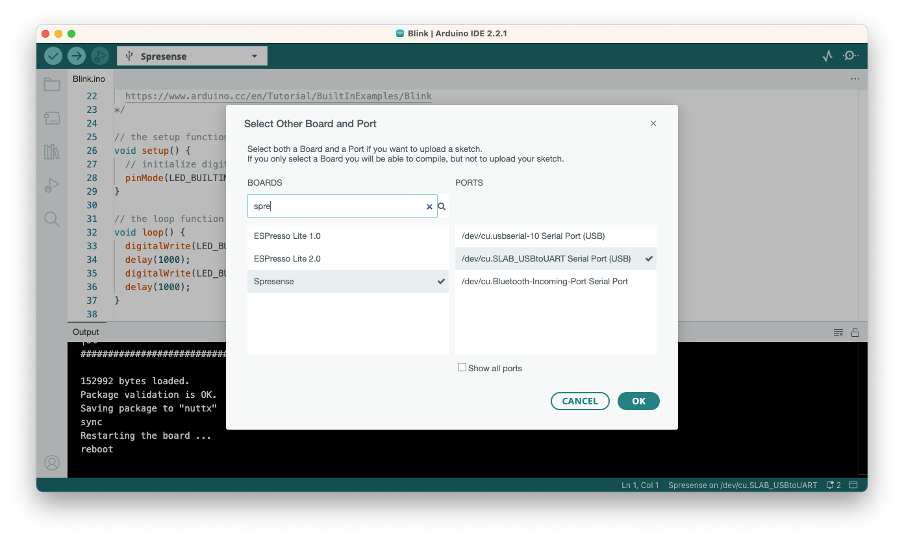Open the Library Manager sidebar icon
The width and height of the screenshot is (904, 540).
click(52, 152)
